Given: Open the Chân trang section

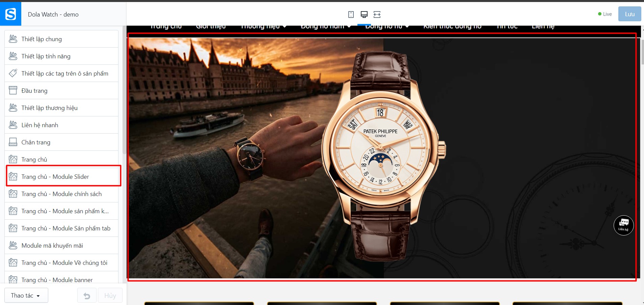Looking at the screenshot, I should [x=61, y=142].
